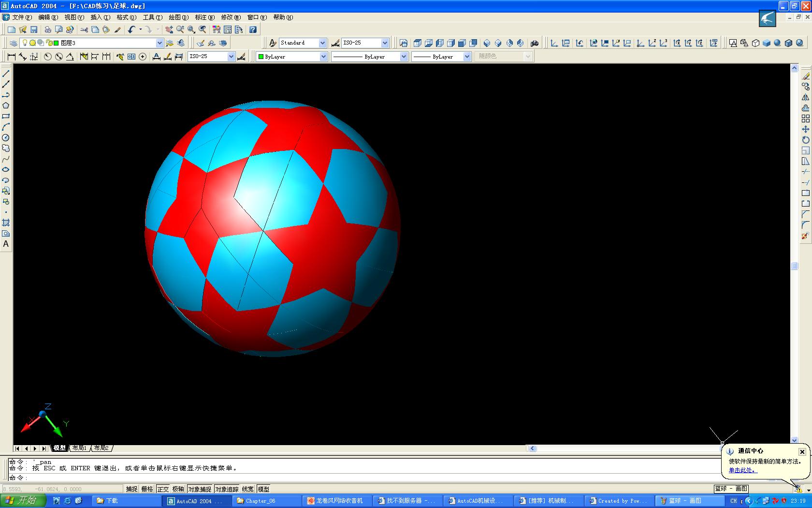Click the Cut scissors icon
The height and width of the screenshot is (508, 812).
pos(84,30)
